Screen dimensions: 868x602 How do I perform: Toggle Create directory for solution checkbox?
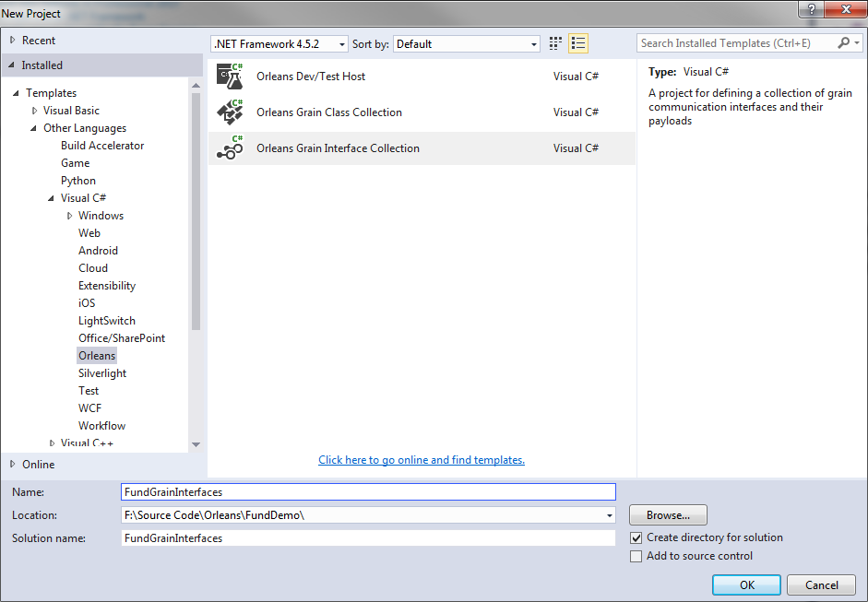coord(636,537)
